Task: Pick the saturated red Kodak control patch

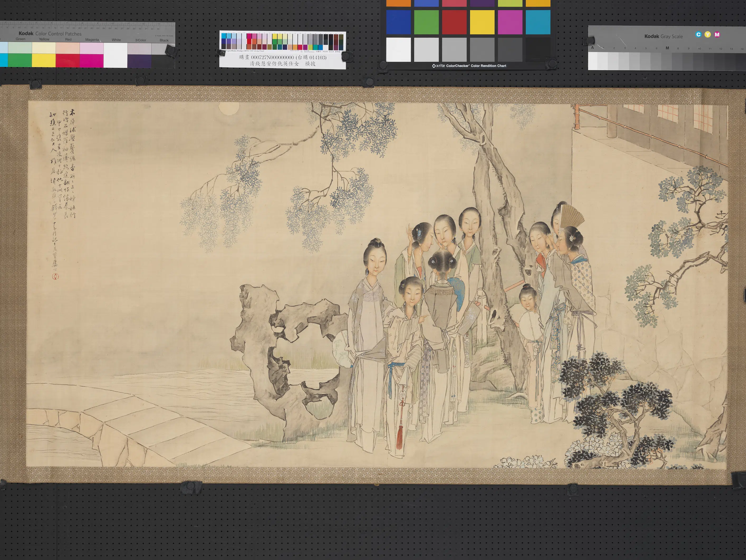Action: (68, 61)
